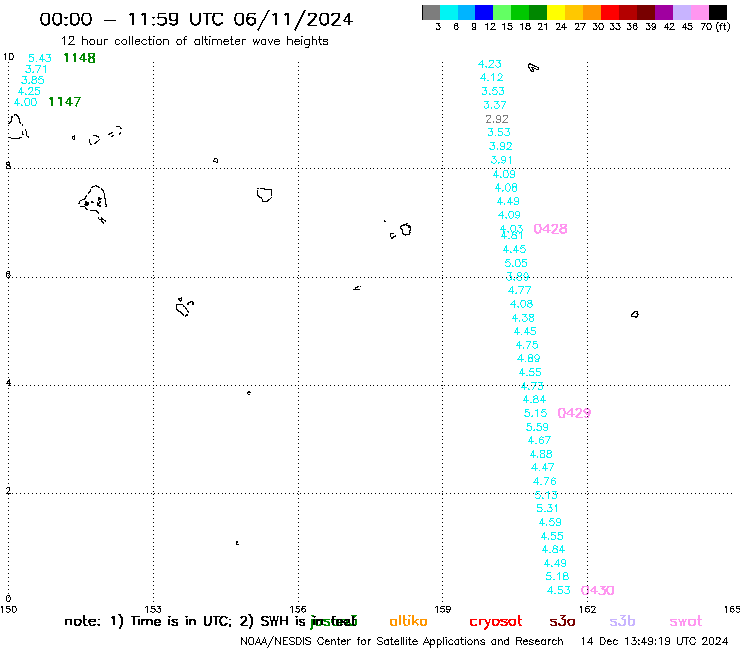
Task: Select the orange swatch in the color scale
Action: coord(592,12)
